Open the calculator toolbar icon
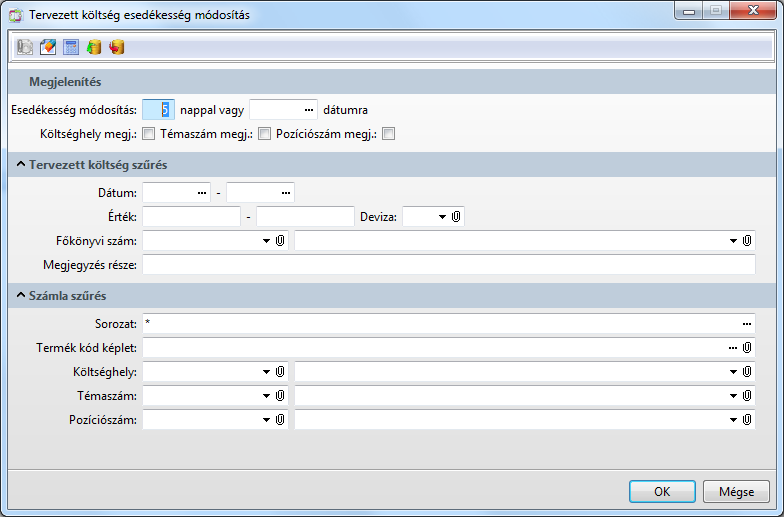Screen dimensions: 784x517 pos(71,47)
